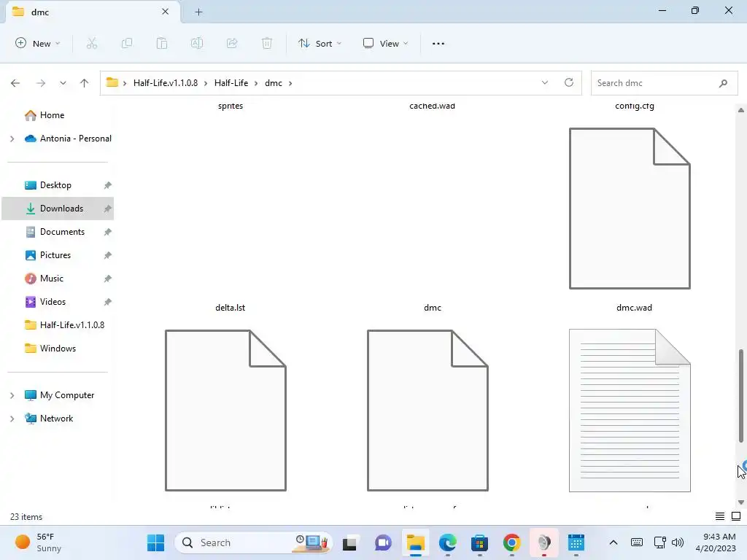Click the Share icon in toolbar
747x560 pixels.
tap(232, 43)
